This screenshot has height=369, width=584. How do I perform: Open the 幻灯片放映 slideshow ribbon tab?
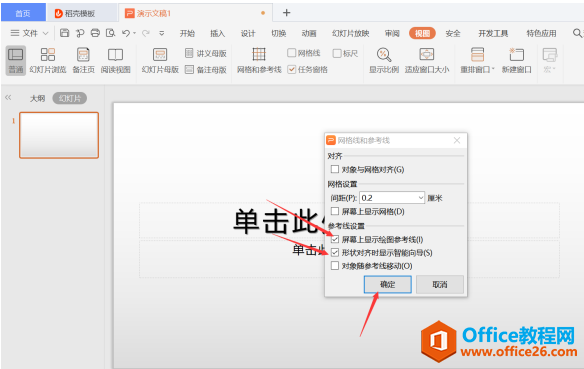(x=350, y=34)
